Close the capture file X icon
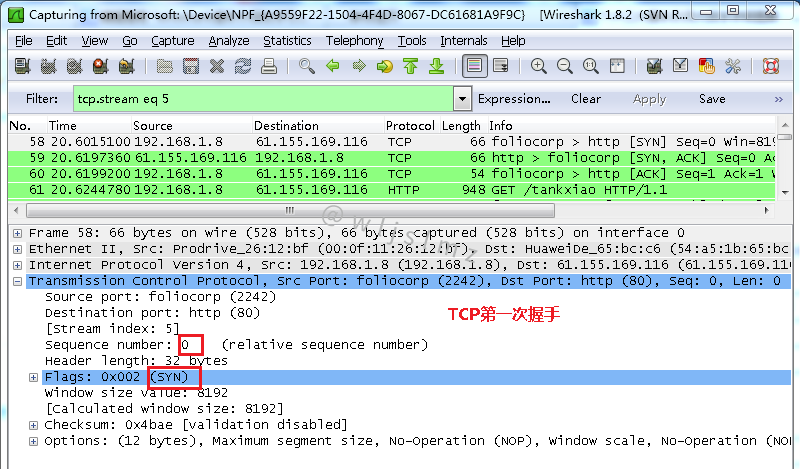Image resolution: width=800 pixels, height=469 pixels. click(217, 66)
